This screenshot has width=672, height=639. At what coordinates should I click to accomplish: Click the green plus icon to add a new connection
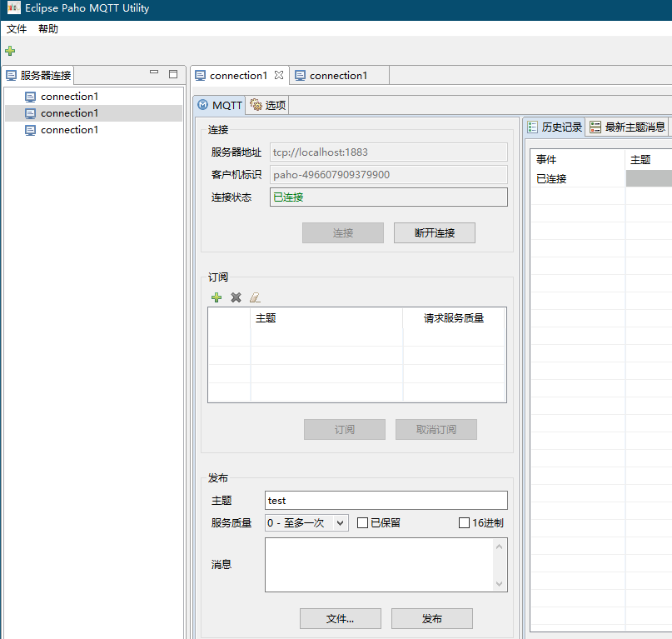10,50
